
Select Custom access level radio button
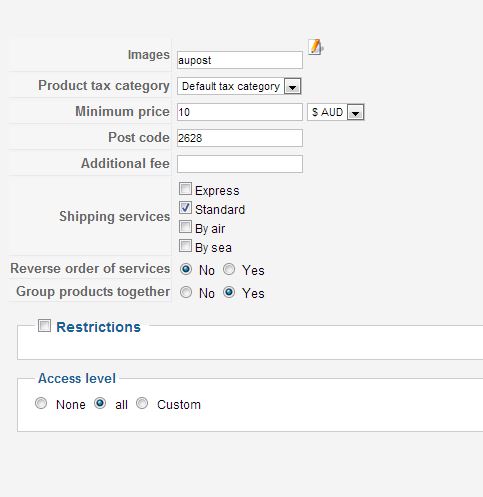(x=142, y=403)
